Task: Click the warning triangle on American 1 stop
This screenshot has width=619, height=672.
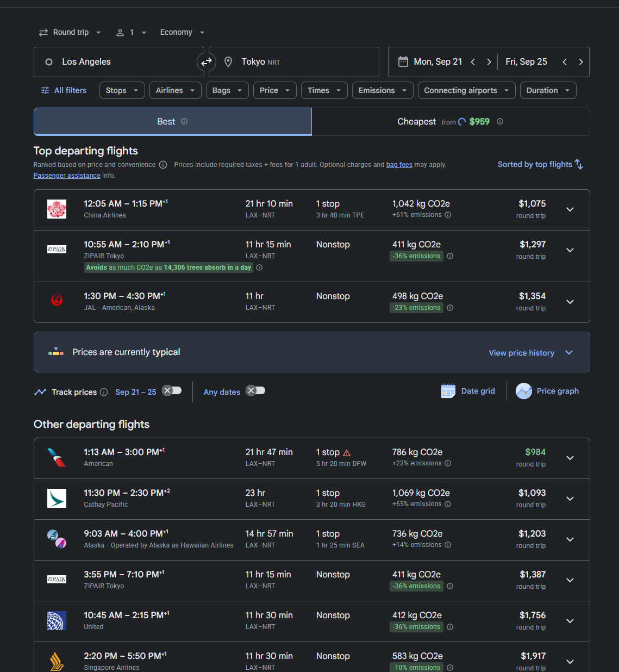Action: tap(347, 453)
